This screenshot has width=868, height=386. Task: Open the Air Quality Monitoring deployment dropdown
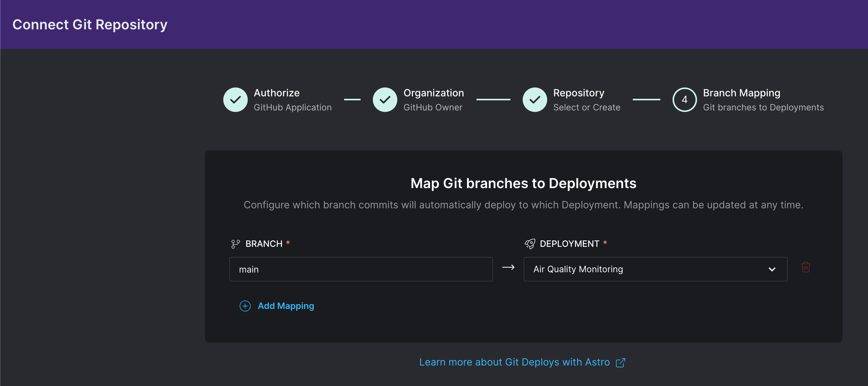655,269
